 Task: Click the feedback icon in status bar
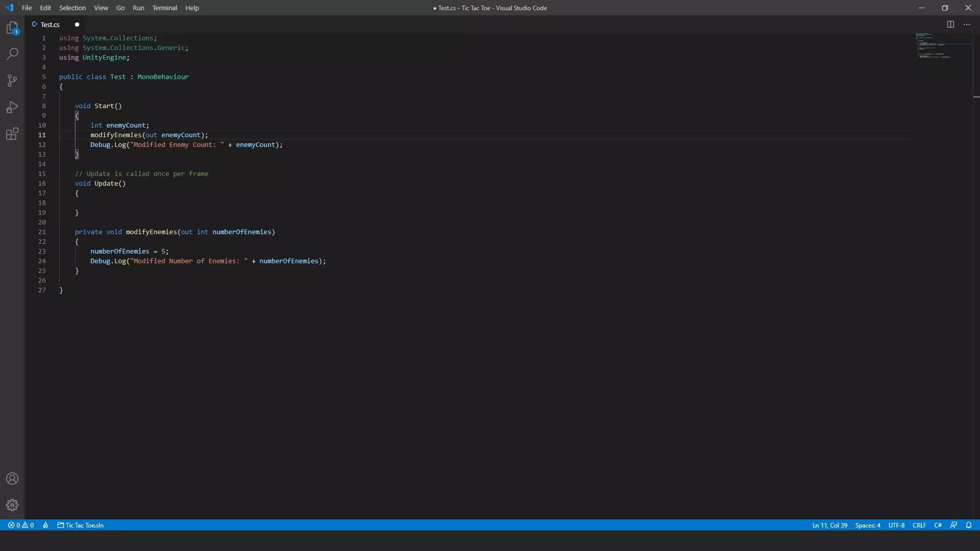tap(953, 525)
